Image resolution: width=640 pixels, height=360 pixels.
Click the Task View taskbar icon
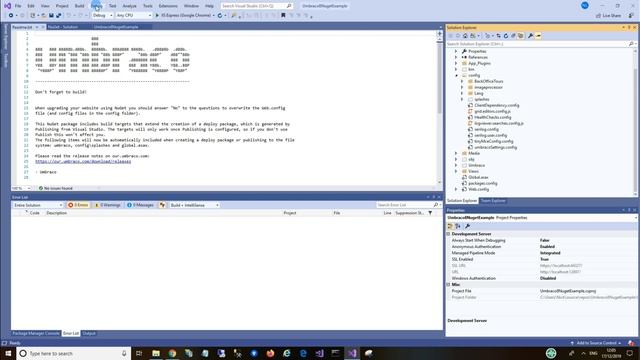click(139, 353)
